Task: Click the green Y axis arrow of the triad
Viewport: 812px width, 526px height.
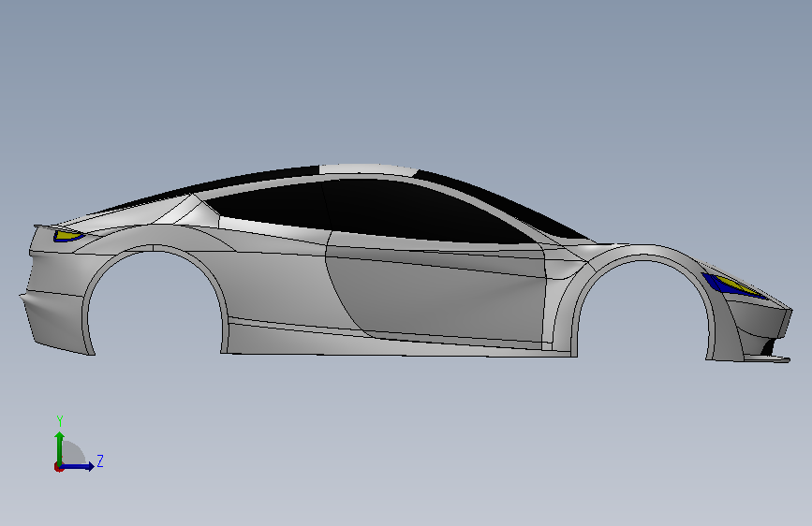Action: [x=60, y=447]
